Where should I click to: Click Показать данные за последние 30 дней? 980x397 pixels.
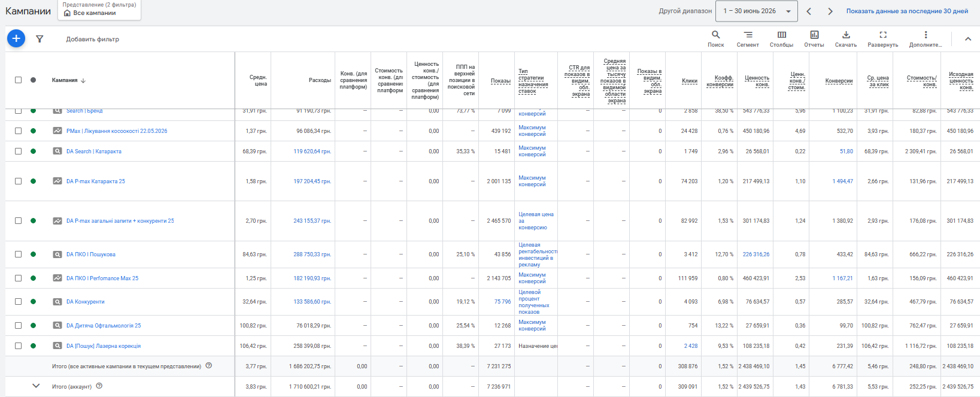[x=907, y=11]
